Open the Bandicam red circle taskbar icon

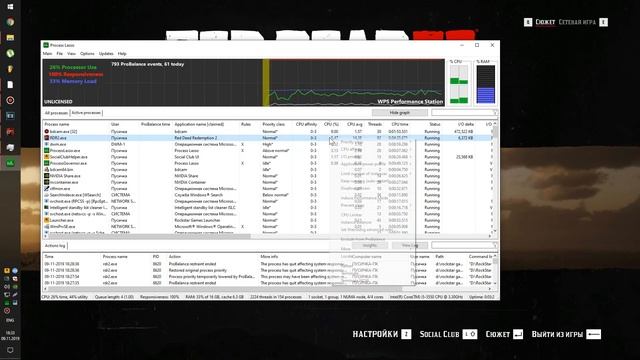[x=10, y=100]
